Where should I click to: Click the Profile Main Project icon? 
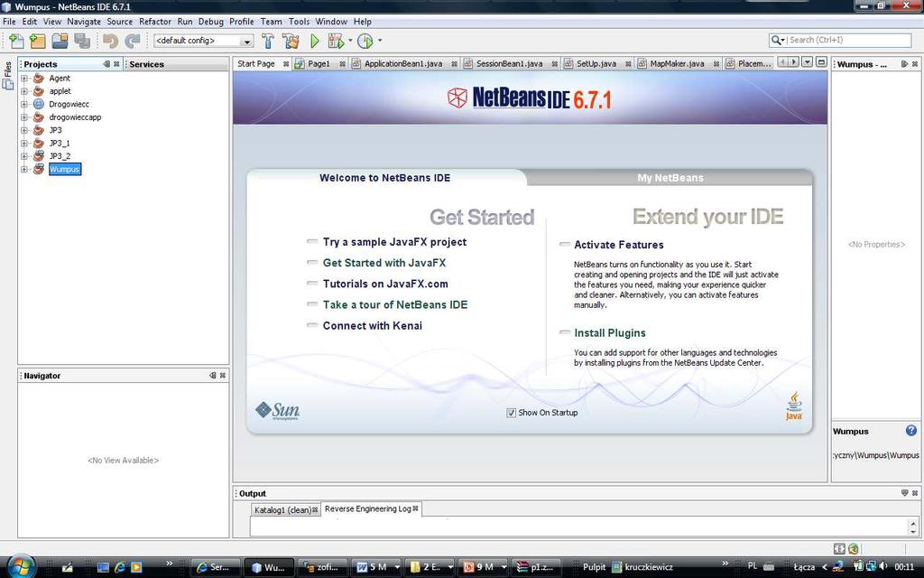click(x=365, y=41)
